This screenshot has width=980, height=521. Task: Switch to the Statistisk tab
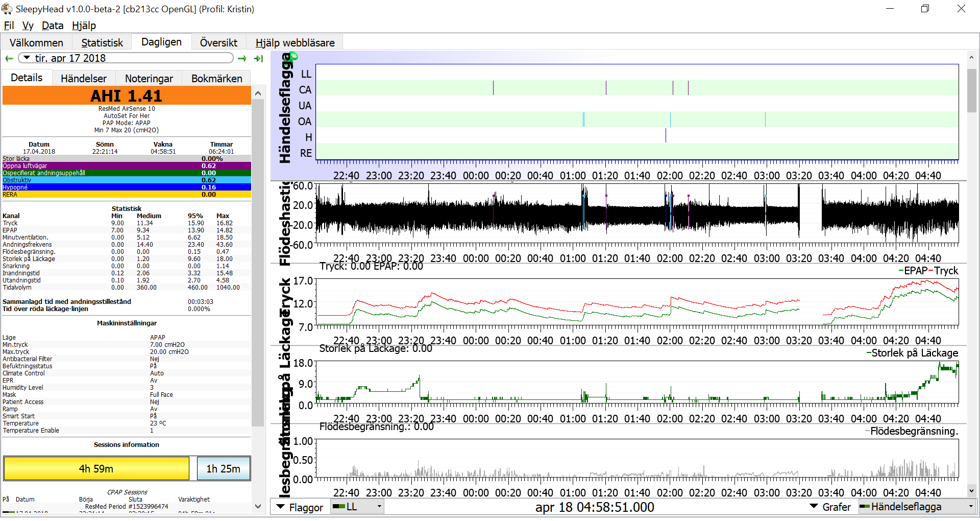[102, 42]
